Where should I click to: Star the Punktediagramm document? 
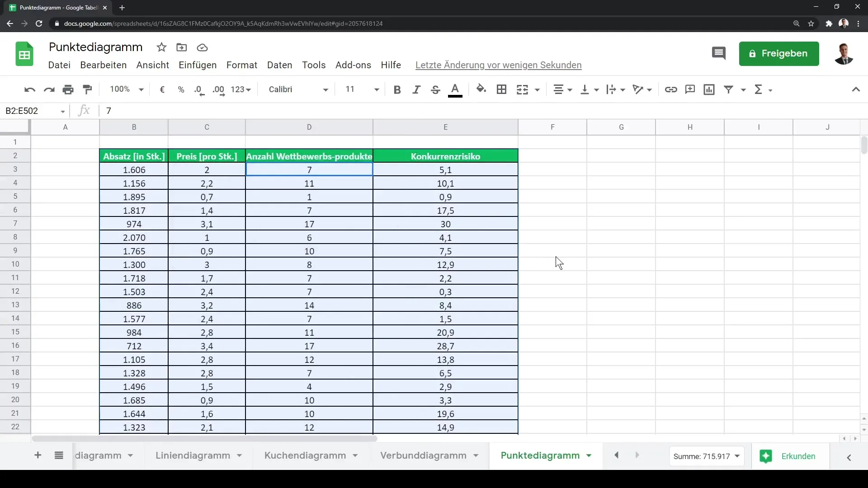(x=161, y=47)
